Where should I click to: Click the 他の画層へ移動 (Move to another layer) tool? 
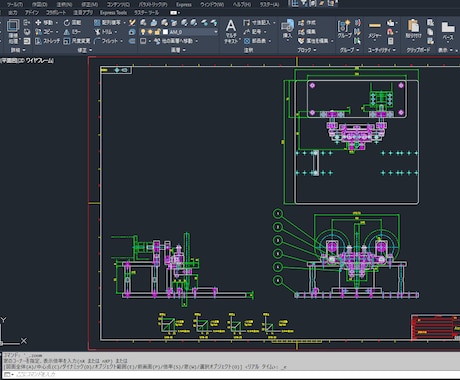tap(173, 41)
